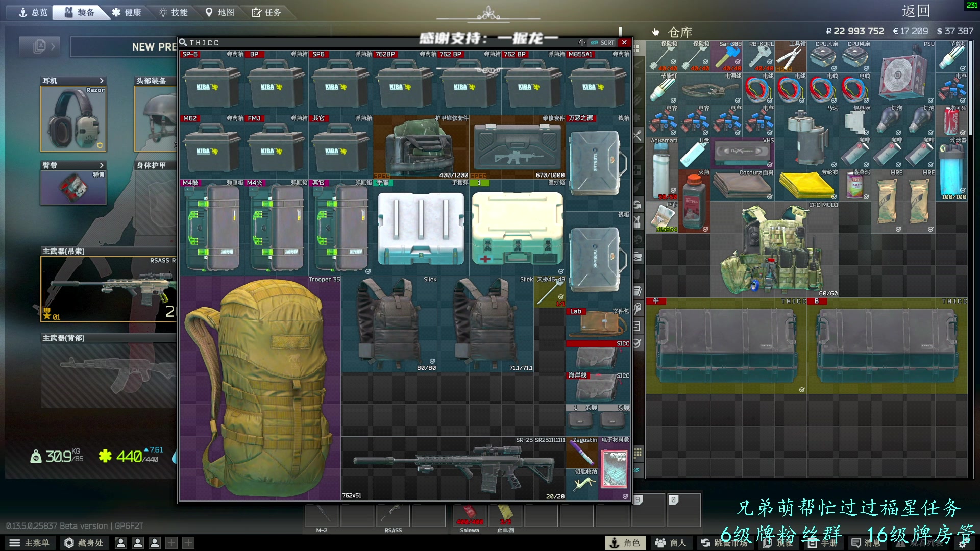980x551 pixels.
Task: Select the PSU power supply in stash
Action: [x=903, y=72]
